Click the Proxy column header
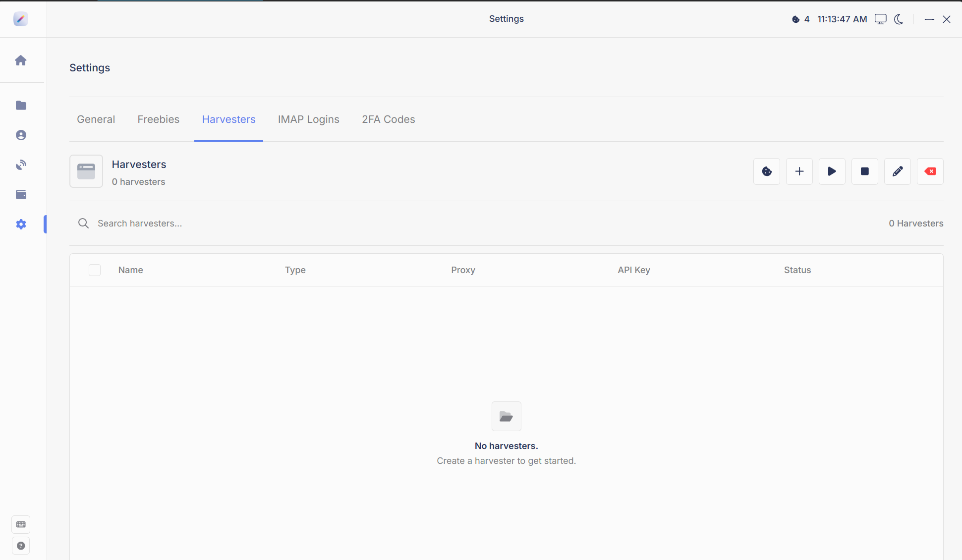 click(x=463, y=270)
